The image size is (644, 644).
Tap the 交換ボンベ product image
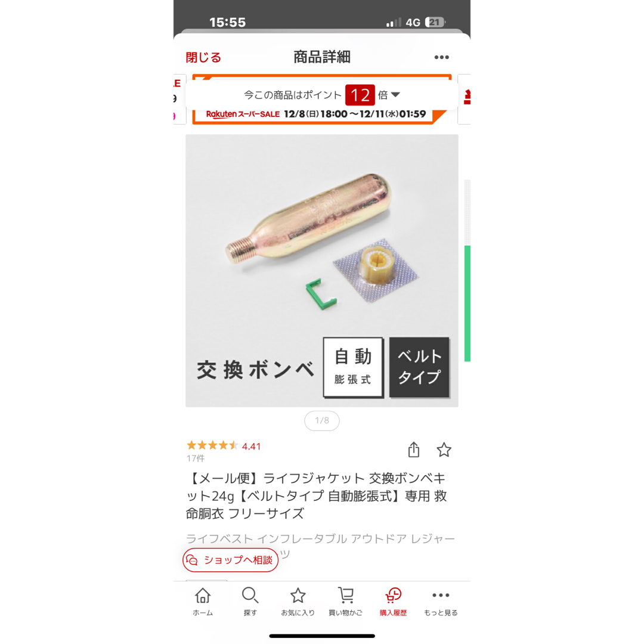(321, 270)
